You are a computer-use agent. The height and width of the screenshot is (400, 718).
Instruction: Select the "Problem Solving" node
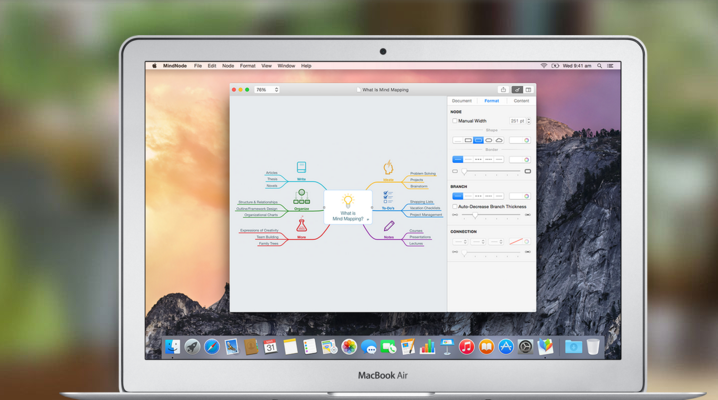pyautogui.click(x=423, y=173)
